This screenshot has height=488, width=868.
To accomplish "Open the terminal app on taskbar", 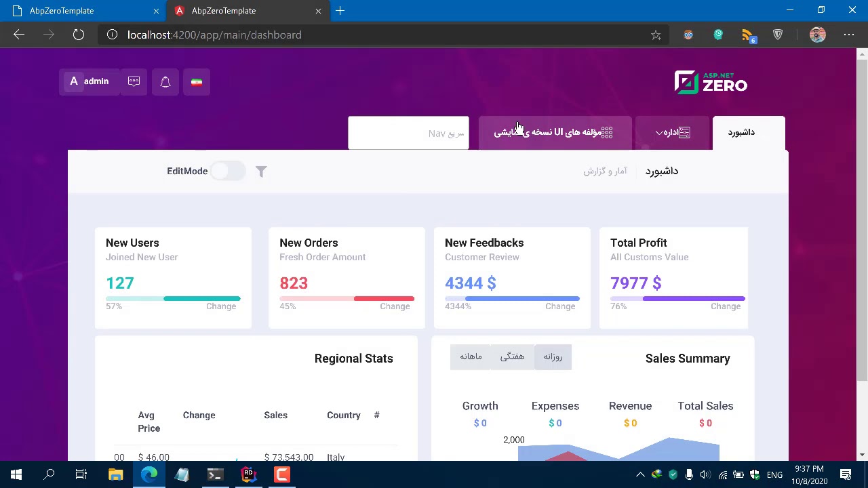I will pos(215,474).
